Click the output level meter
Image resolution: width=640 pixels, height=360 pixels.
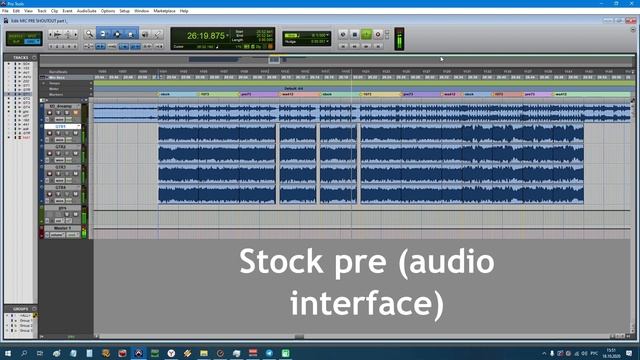[399, 39]
